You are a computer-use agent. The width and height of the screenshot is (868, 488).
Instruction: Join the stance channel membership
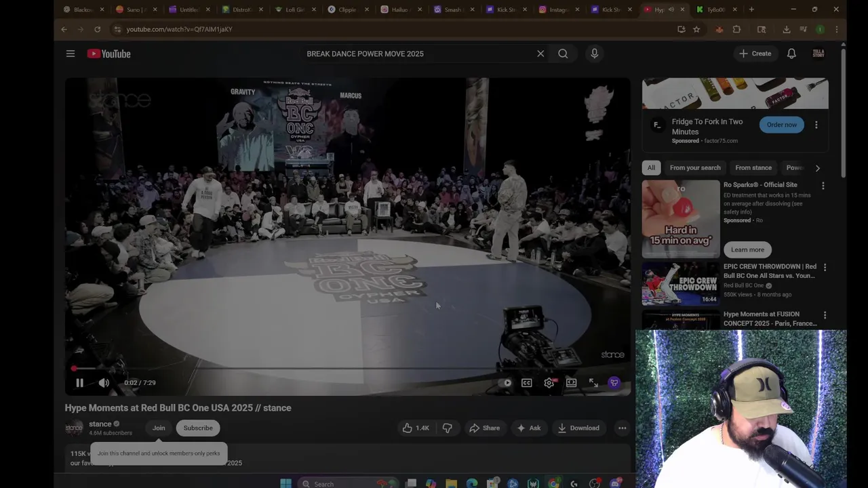click(159, 428)
